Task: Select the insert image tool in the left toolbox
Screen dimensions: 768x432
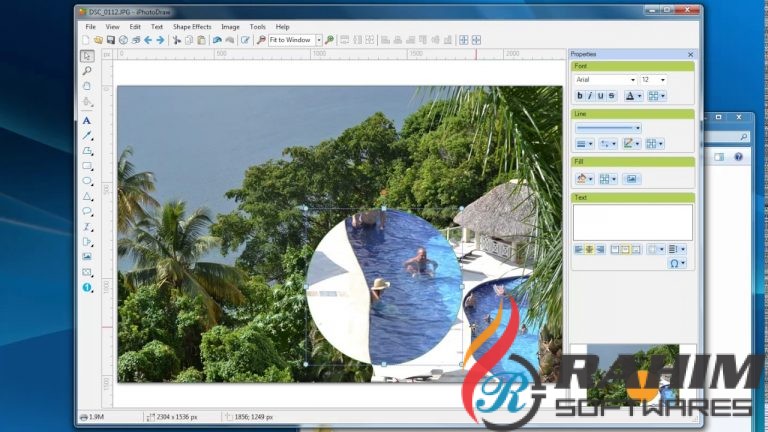Action: click(87, 257)
